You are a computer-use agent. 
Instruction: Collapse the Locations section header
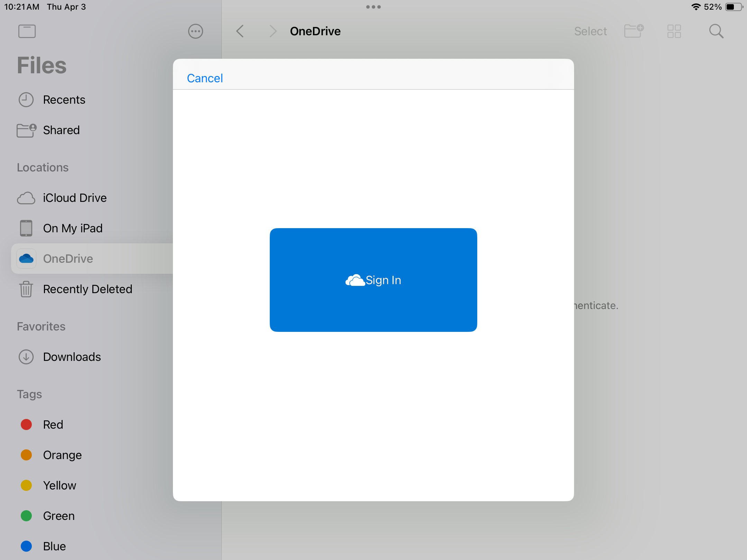pyautogui.click(x=43, y=167)
